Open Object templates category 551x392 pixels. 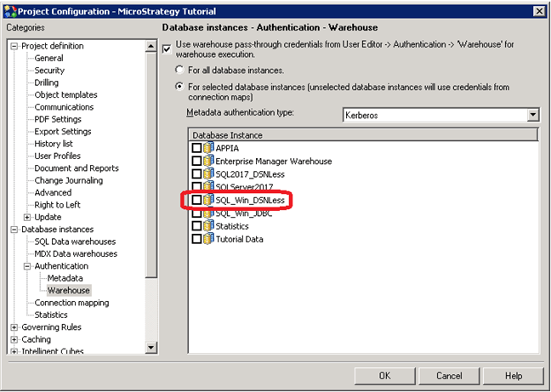point(65,95)
